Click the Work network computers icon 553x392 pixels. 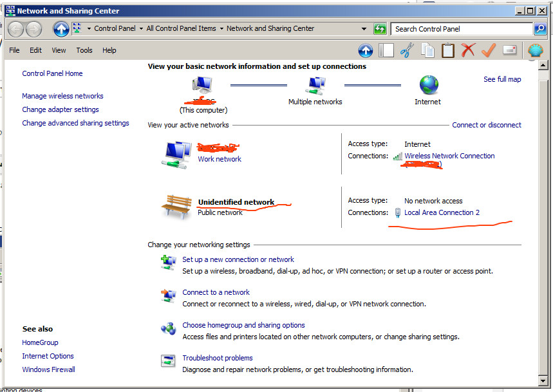pyautogui.click(x=177, y=154)
